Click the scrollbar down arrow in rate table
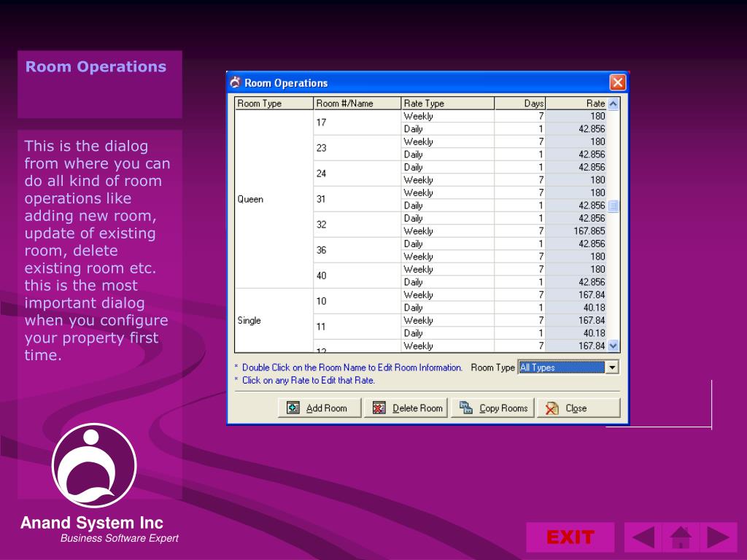The image size is (747, 560). tap(613, 346)
